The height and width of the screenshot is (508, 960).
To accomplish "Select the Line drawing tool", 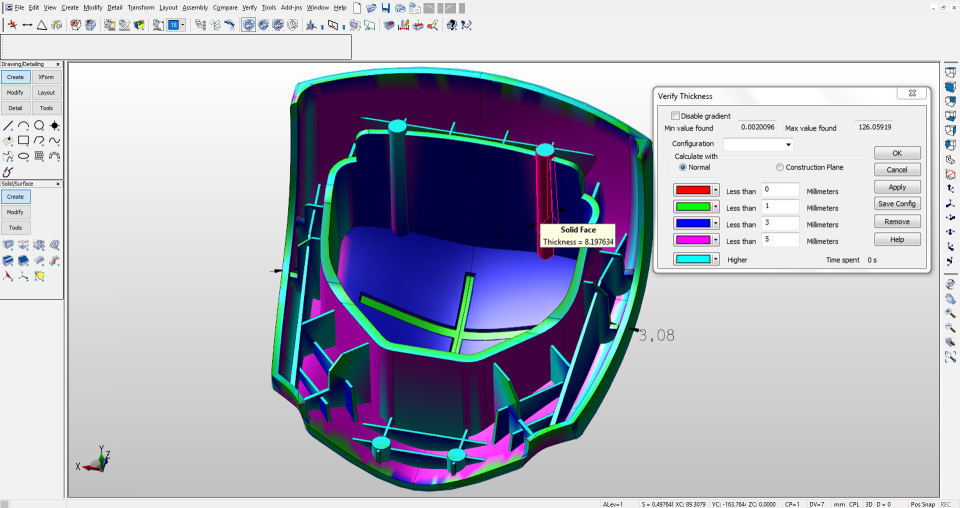I will coord(8,126).
